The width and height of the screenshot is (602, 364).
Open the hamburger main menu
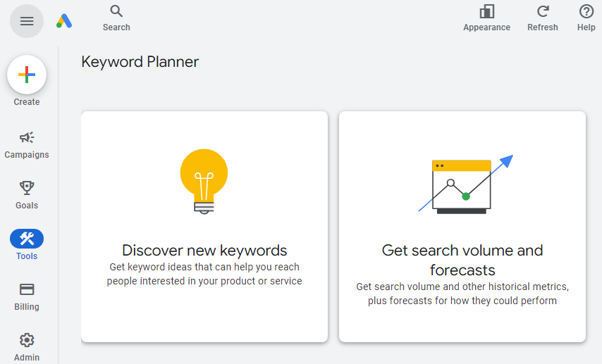(27, 21)
